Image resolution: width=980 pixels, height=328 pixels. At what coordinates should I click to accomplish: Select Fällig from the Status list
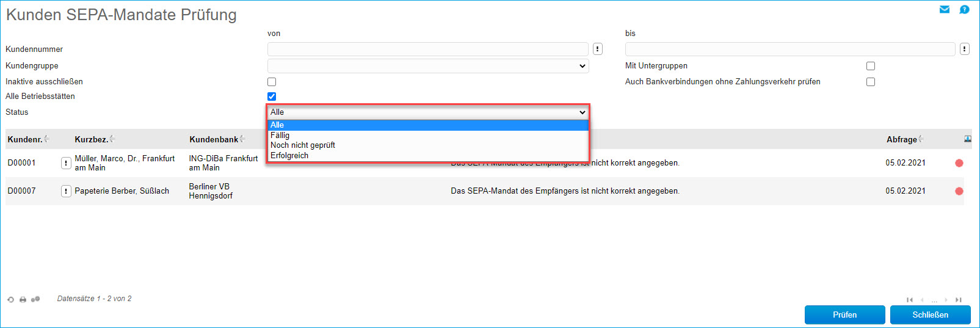click(x=280, y=135)
